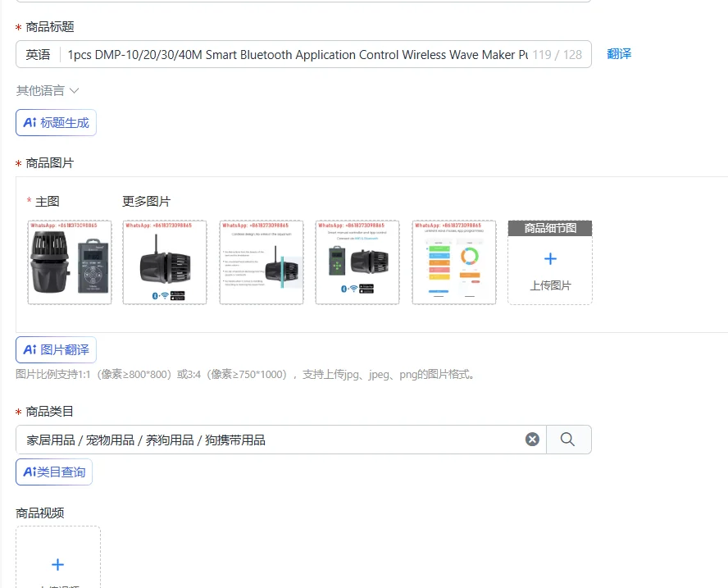Click the 翻译 translate link
This screenshot has height=588, width=728.
[x=619, y=54]
